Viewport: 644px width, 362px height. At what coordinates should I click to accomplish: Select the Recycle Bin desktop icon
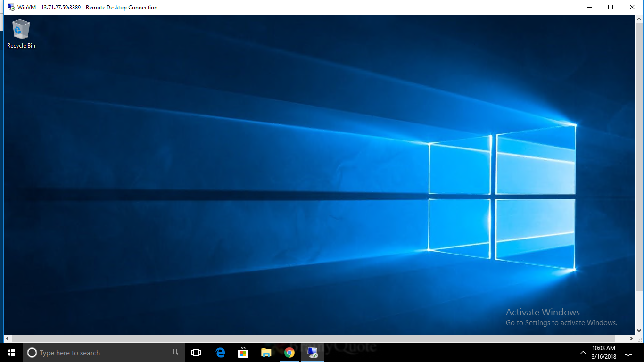[x=21, y=33]
